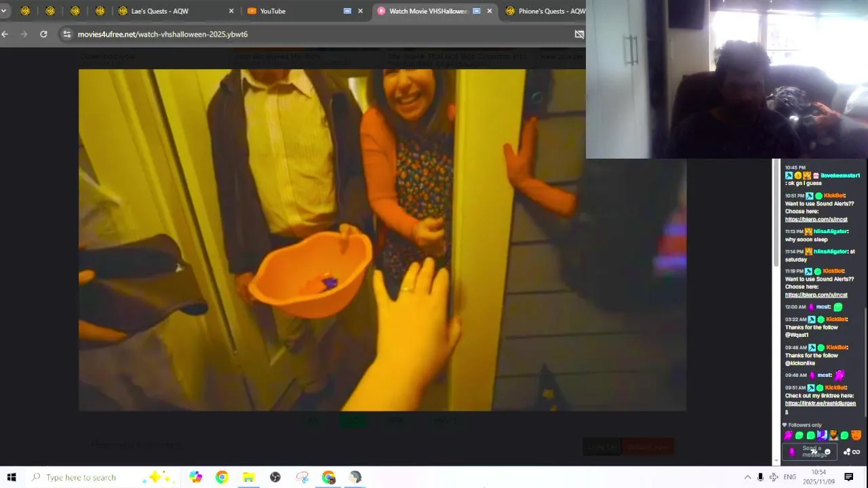Focus the Send a message chat input

(x=810, y=451)
